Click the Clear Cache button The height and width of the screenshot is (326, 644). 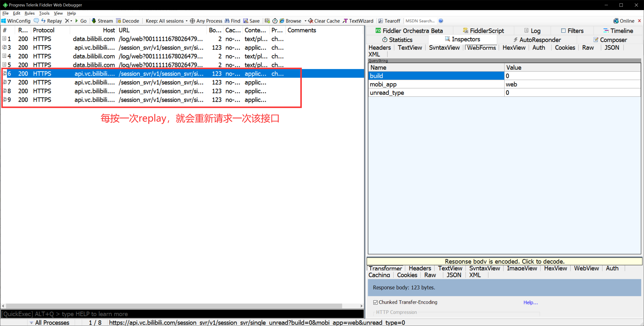pyautogui.click(x=324, y=21)
